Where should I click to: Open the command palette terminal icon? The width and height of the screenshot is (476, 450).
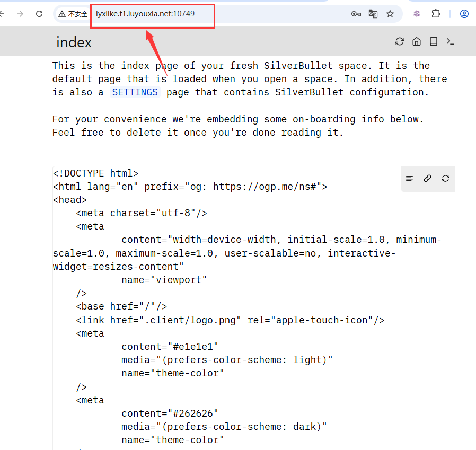[451, 41]
